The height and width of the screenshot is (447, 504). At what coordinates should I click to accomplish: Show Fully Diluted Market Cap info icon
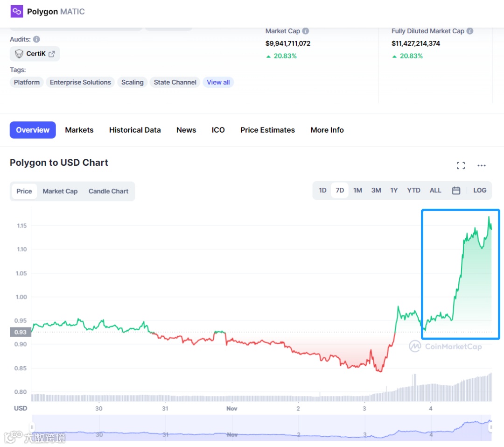pyautogui.click(x=470, y=31)
